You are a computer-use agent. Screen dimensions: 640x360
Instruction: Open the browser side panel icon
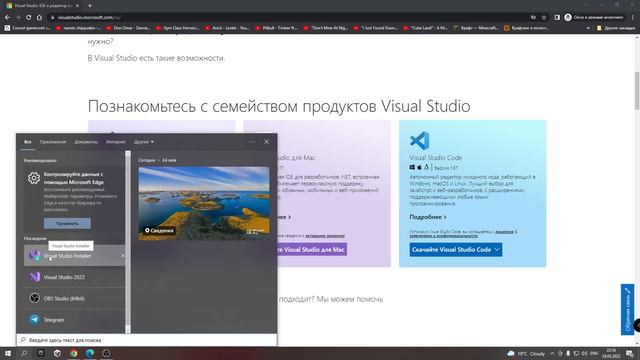coord(557,18)
